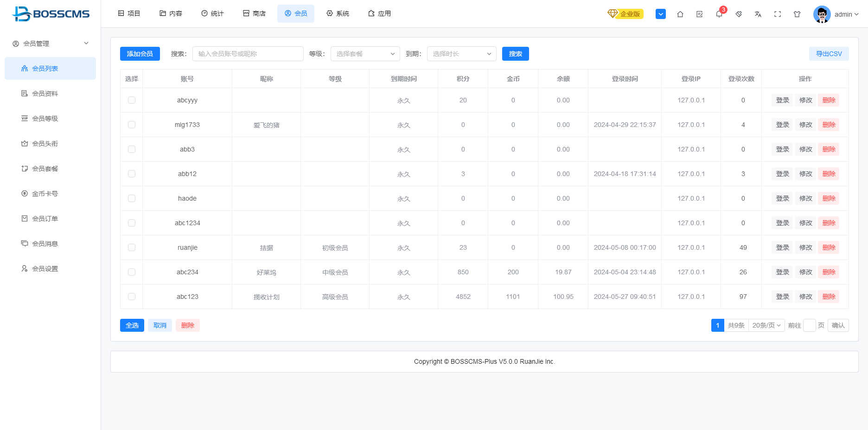The image size is (868, 430).
Task: Check the box for mlg1733 row
Action: 132,125
